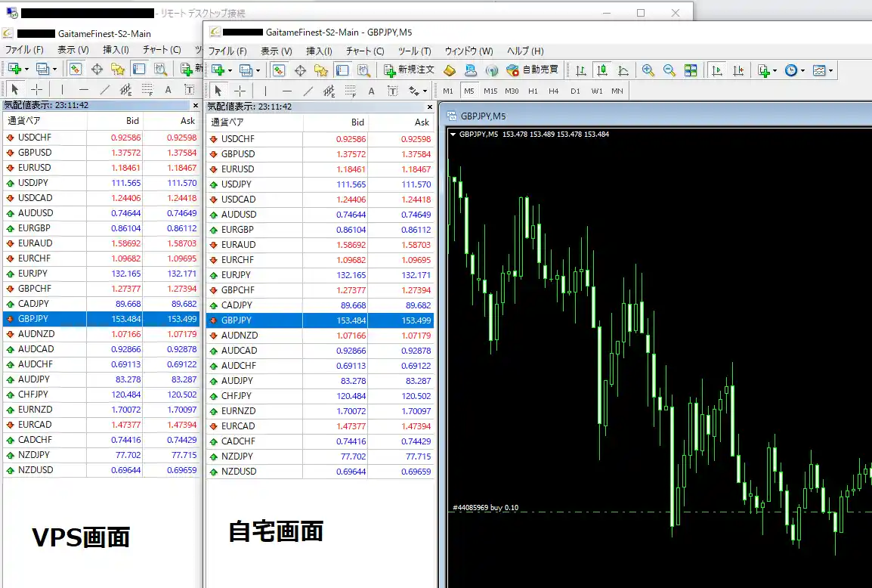Click the 新規注文 (New Order) button
872x588 pixels.
(409, 70)
